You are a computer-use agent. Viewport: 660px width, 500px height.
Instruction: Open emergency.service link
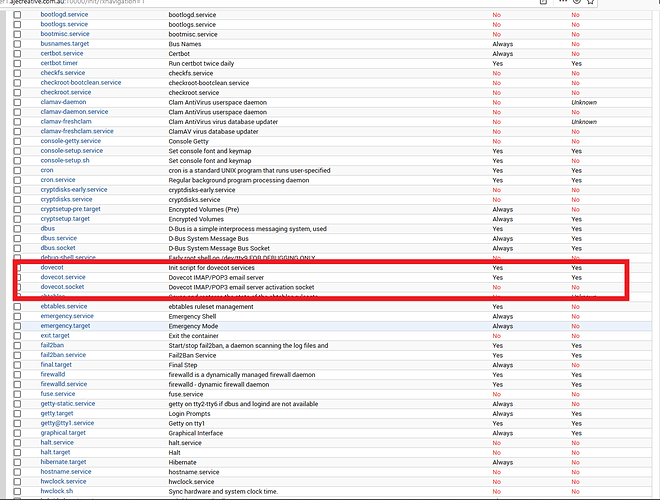click(67, 316)
